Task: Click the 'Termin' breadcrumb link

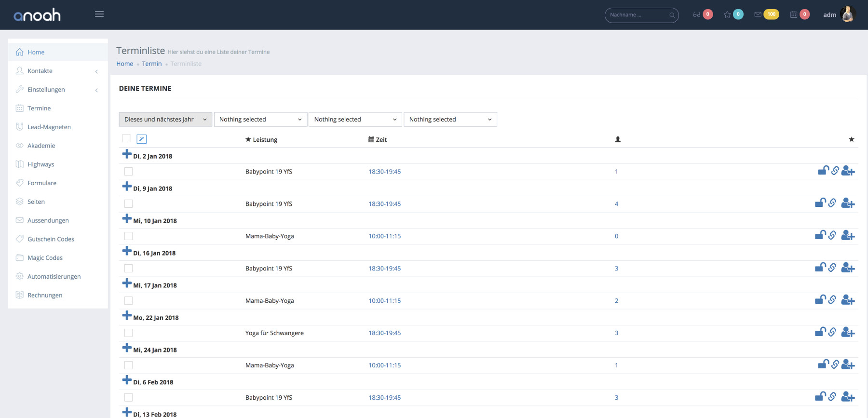Action: click(x=151, y=64)
